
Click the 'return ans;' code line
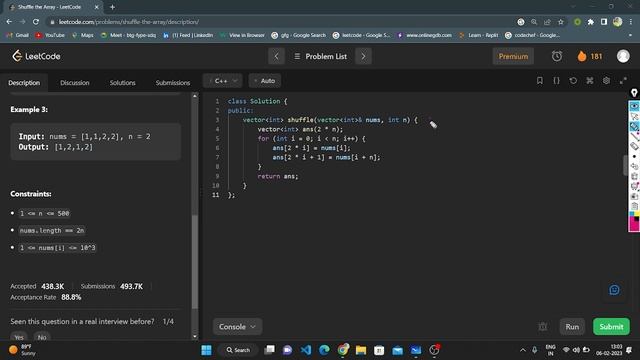[x=278, y=176]
